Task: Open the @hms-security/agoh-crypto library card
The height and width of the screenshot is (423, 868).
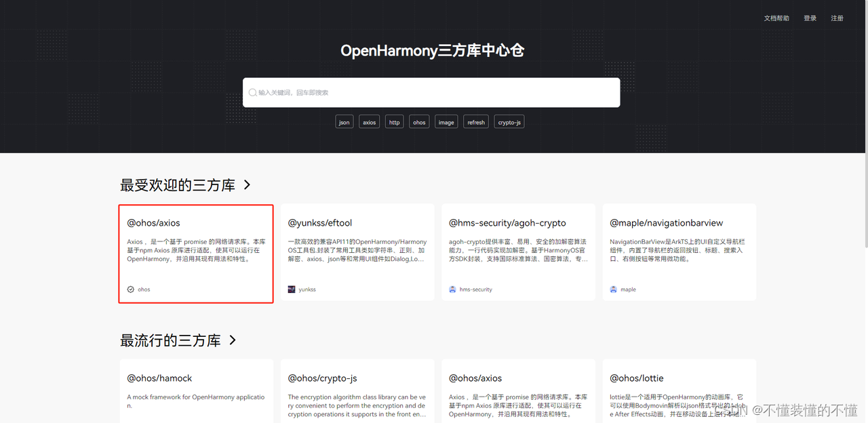Action: point(518,252)
